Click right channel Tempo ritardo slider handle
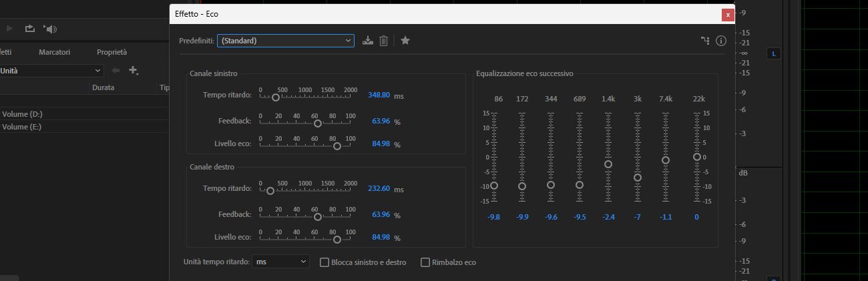Screen dimensions: 868x281 point(270,190)
